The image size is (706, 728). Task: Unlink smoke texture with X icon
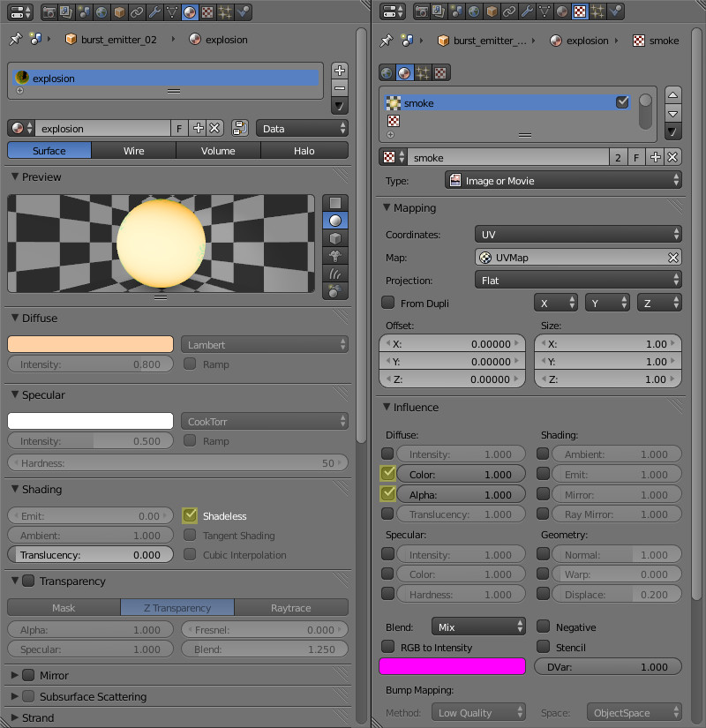coord(672,157)
